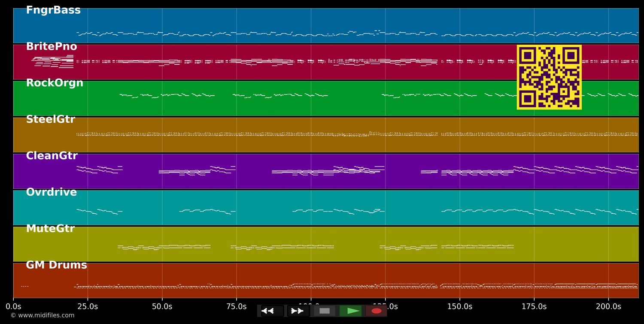Click the QR code overlay
Screen dimensions: 644x324
pyautogui.click(x=549, y=77)
